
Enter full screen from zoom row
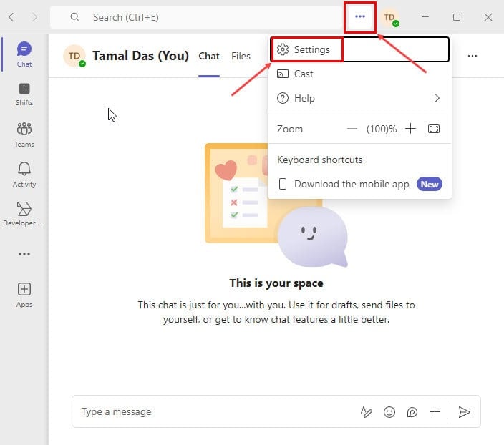pyautogui.click(x=434, y=129)
